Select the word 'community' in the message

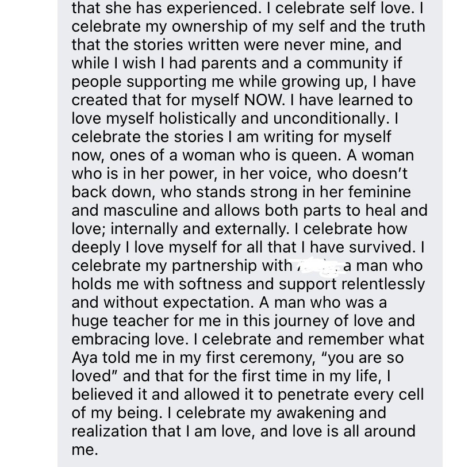(347, 64)
